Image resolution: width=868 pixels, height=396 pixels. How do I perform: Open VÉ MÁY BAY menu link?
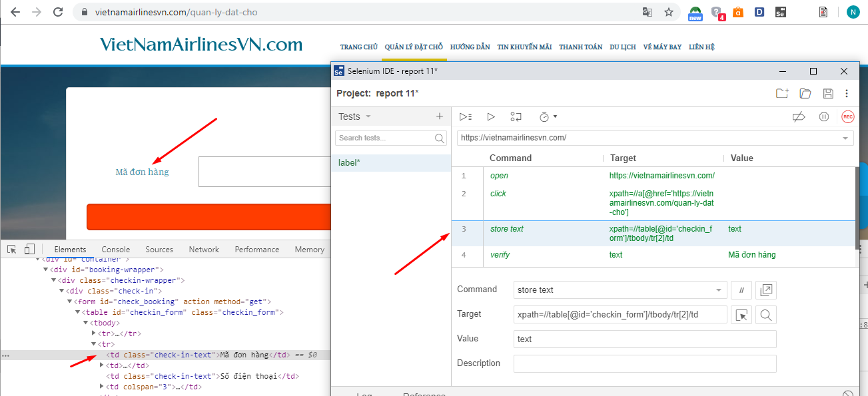[x=662, y=47]
